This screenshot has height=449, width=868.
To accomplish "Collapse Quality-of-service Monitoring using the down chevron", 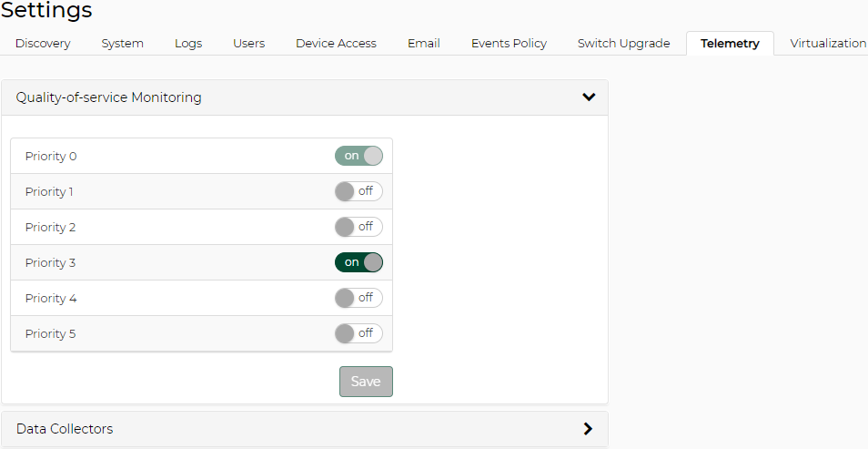I will [589, 97].
